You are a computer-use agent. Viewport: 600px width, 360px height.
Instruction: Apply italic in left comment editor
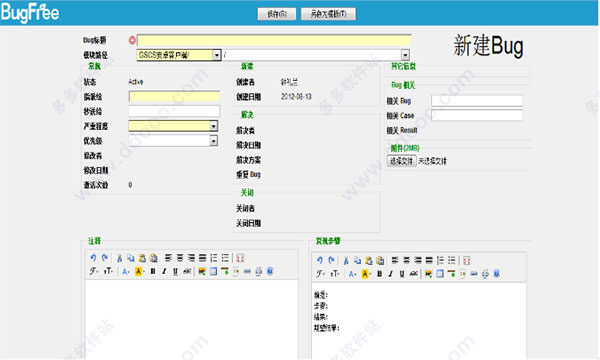(x=164, y=271)
